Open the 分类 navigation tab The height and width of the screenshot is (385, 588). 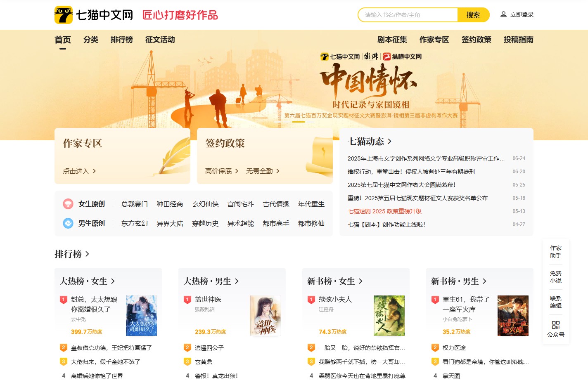coord(91,40)
